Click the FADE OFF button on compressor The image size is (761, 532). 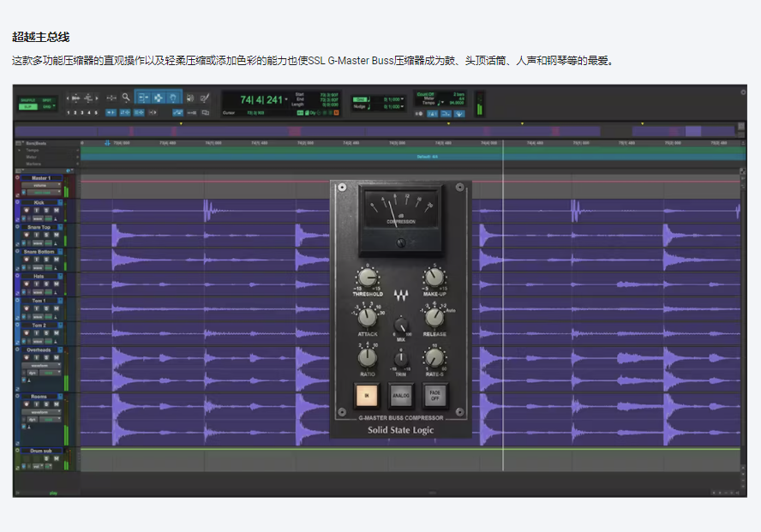point(434,395)
